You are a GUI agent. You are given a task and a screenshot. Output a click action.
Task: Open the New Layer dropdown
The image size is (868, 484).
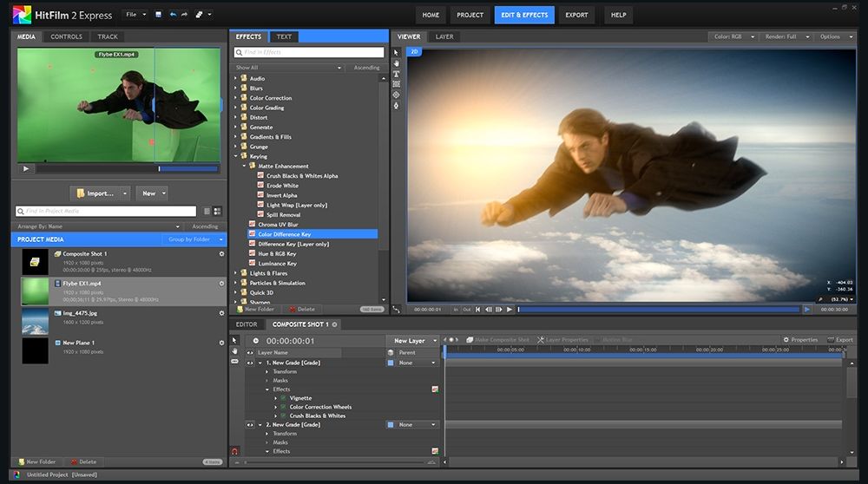click(x=414, y=341)
